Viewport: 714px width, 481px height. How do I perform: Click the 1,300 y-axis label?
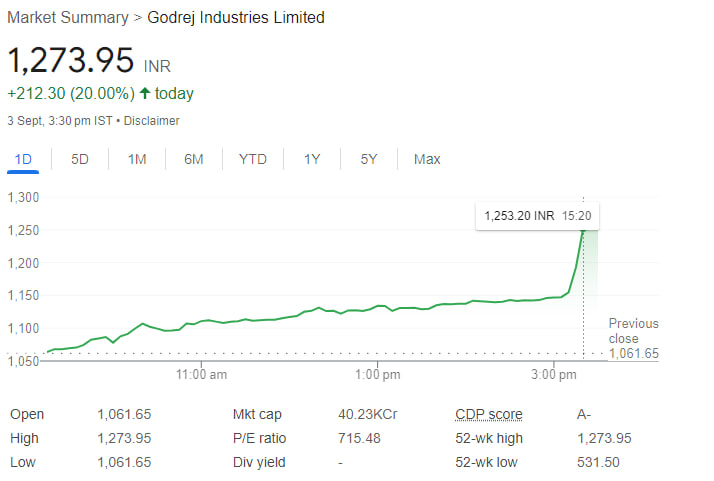click(x=23, y=198)
